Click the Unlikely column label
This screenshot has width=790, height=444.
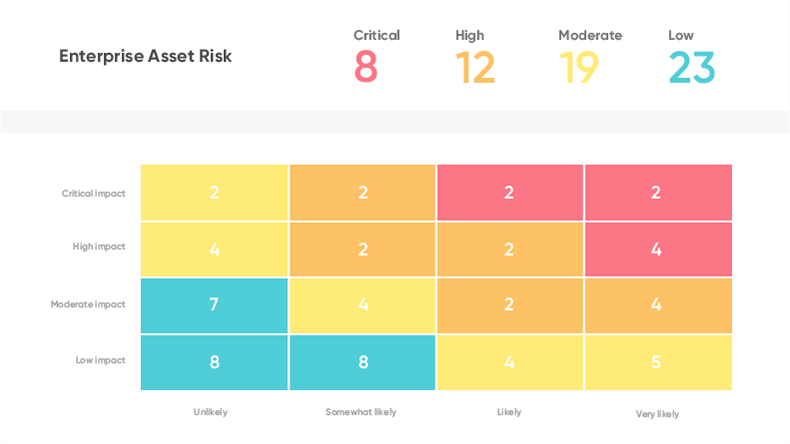click(x=210, y=412)
